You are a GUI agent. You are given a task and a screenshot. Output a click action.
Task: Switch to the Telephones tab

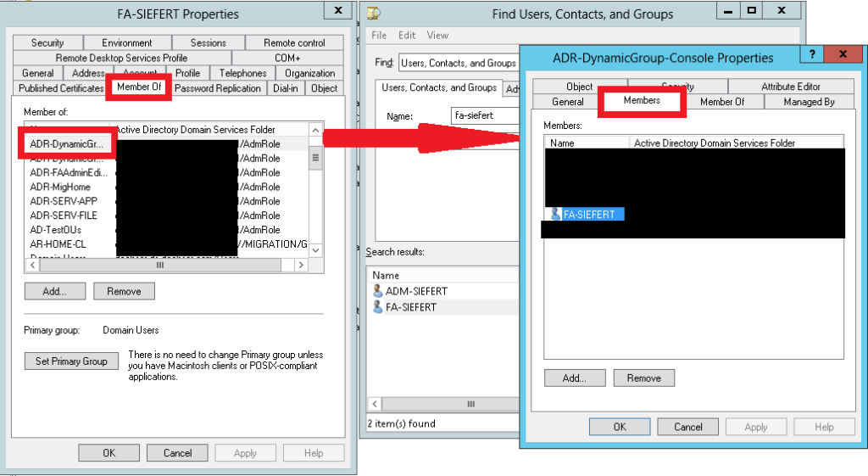[x=242, y=73]
